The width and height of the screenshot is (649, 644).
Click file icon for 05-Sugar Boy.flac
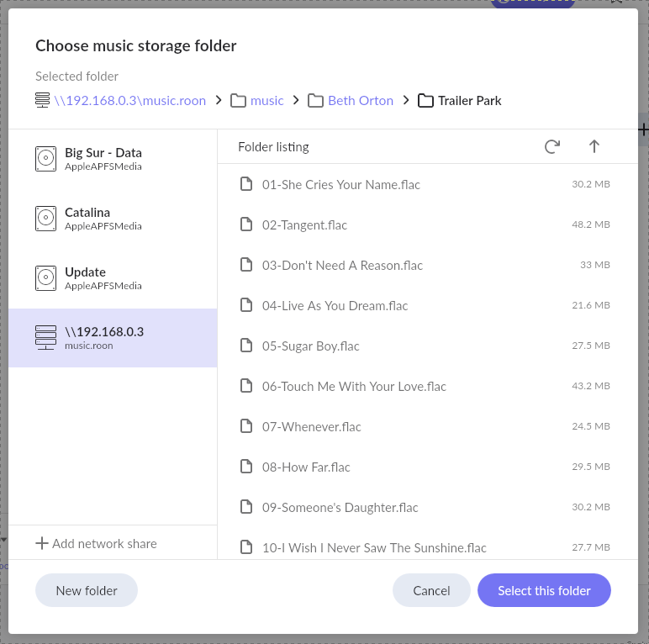click(246, 346)
